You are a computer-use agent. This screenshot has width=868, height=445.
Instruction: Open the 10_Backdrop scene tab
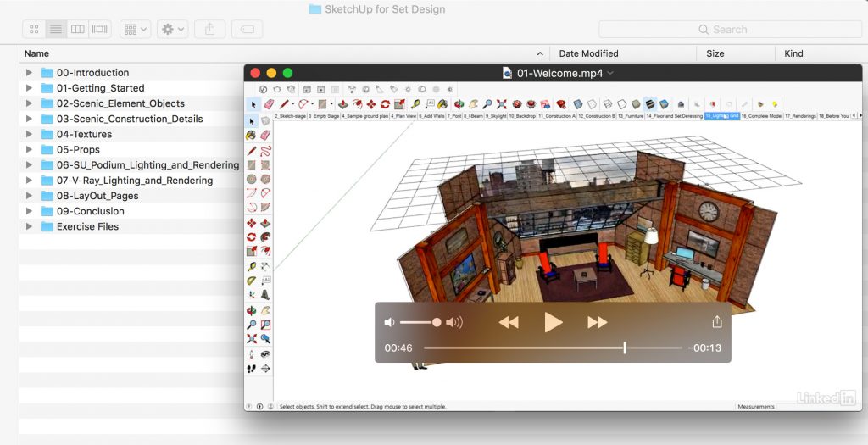522,116
